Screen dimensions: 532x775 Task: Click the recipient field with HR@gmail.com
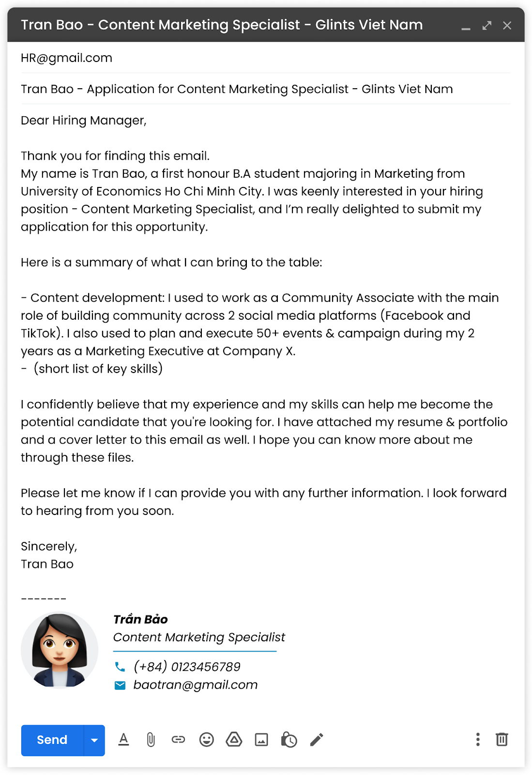[66, 58]
